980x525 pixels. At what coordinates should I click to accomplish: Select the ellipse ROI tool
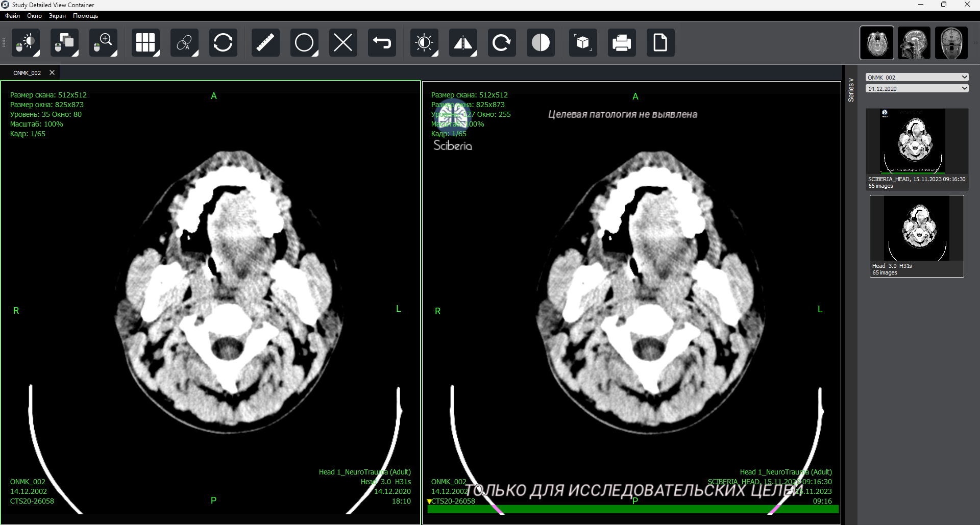pos(304,43)
